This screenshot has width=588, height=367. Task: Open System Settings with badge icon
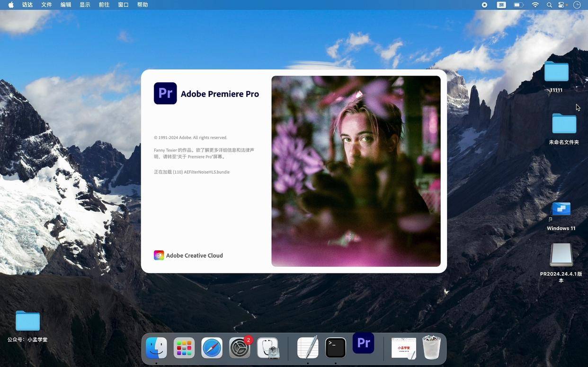[240, 348]
